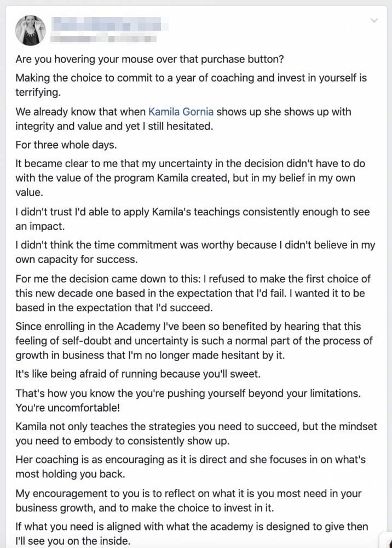Click the paragraph about committing to coaching

[x=191, y=85]
